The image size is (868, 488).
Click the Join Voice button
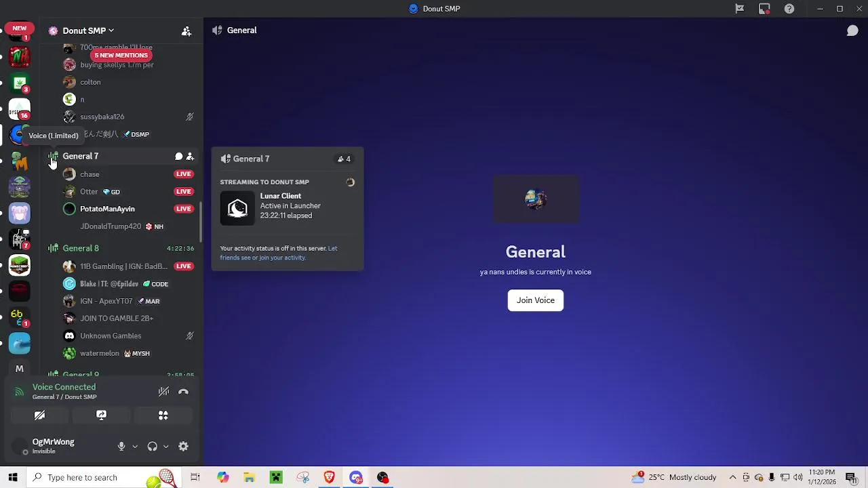point(536,300)
